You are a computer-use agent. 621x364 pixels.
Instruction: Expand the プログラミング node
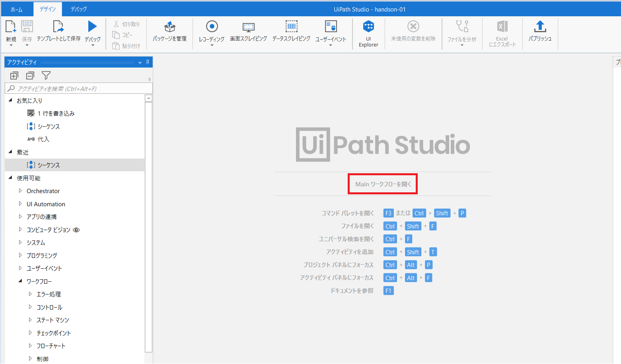[x=20, y=255]
